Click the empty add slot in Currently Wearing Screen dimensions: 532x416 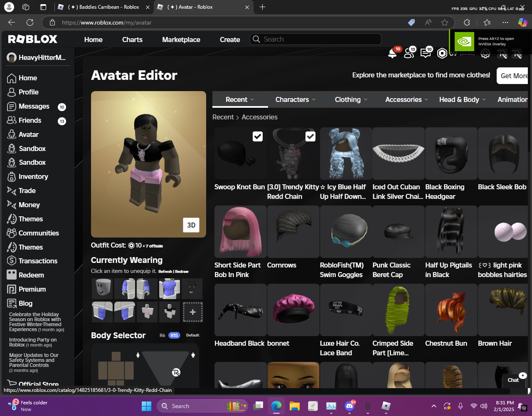pyautogui.click(x=193, y=312)
